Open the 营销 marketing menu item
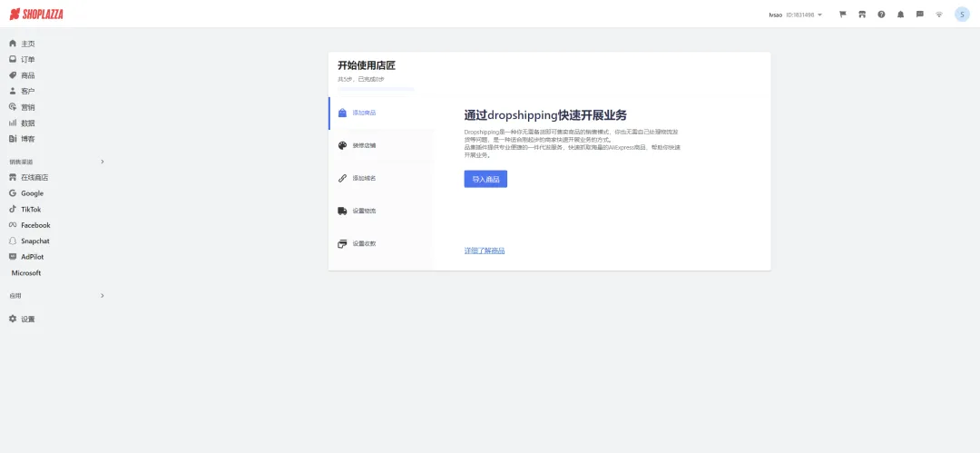980x453 pixels. pos(27,107)
